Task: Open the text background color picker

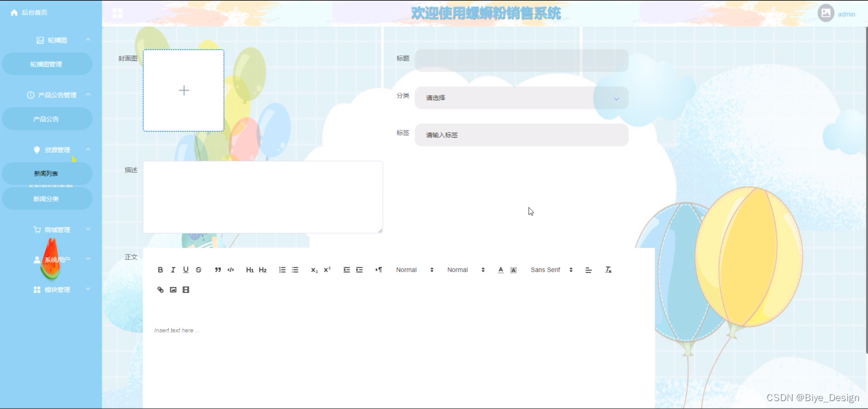Action: pos(514,270)
